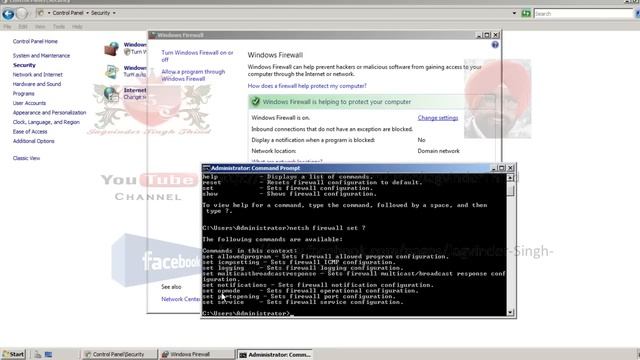Select the Security category in sidebar
Screen dimensions: 640x360
[24, 65]
